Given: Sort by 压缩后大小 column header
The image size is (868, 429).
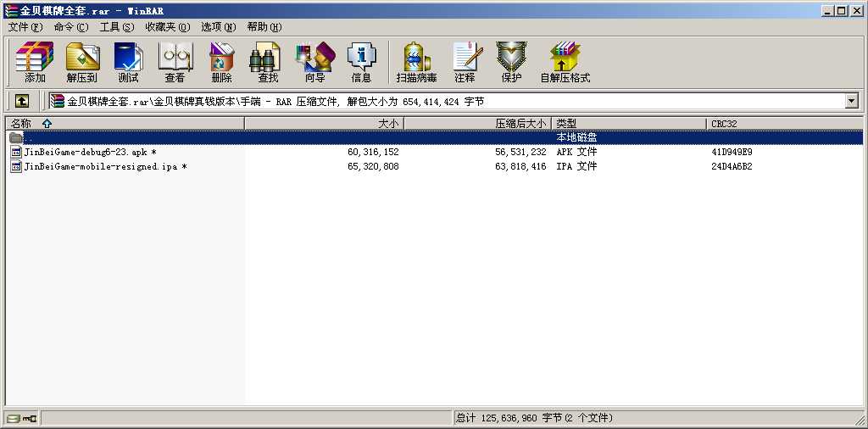Looking at the screenshot, I should point(478,124).
